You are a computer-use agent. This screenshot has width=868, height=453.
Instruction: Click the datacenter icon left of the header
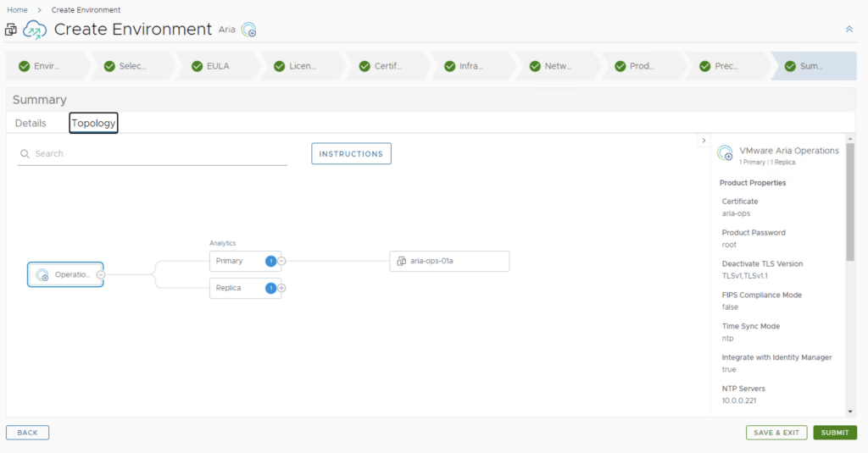11,30
